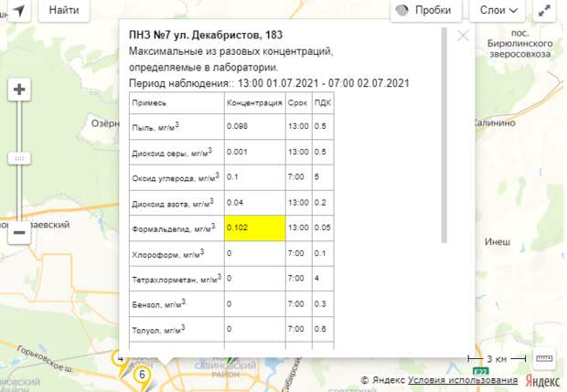Click the Концентрация column header

(254, 102)
